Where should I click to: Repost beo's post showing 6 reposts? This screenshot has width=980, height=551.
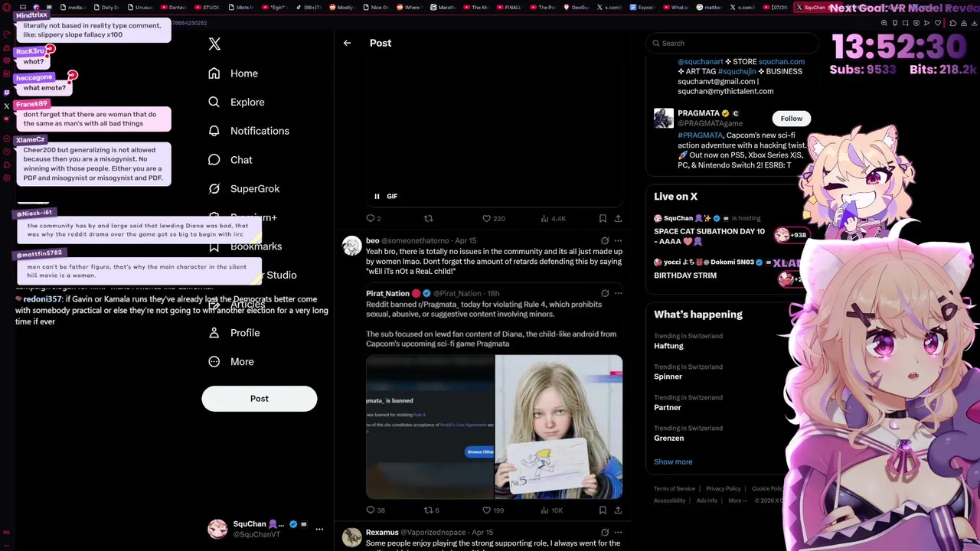[x=431, y=510]
